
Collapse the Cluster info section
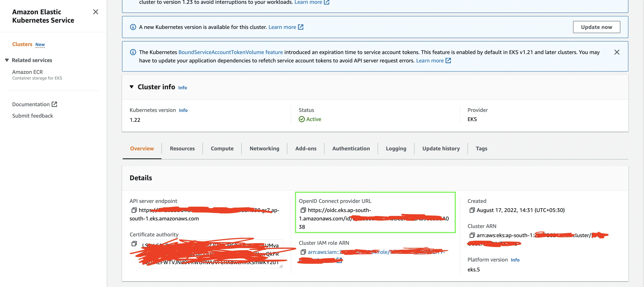pyautogui.click(x=132, y=87)
